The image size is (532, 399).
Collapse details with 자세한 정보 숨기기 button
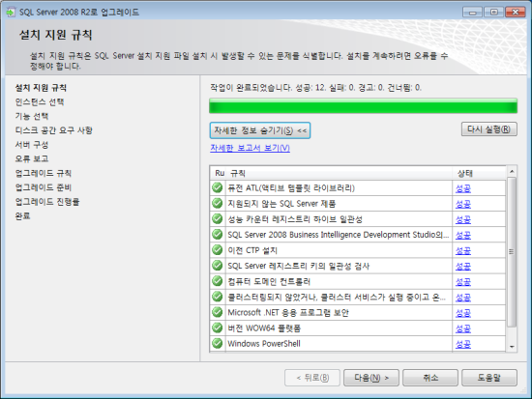coord(260,130)
